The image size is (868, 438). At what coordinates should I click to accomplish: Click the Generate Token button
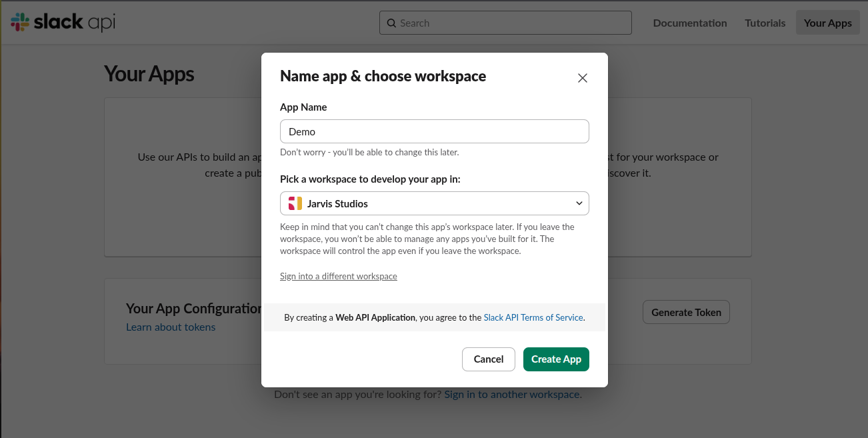(x=686, y=312)
